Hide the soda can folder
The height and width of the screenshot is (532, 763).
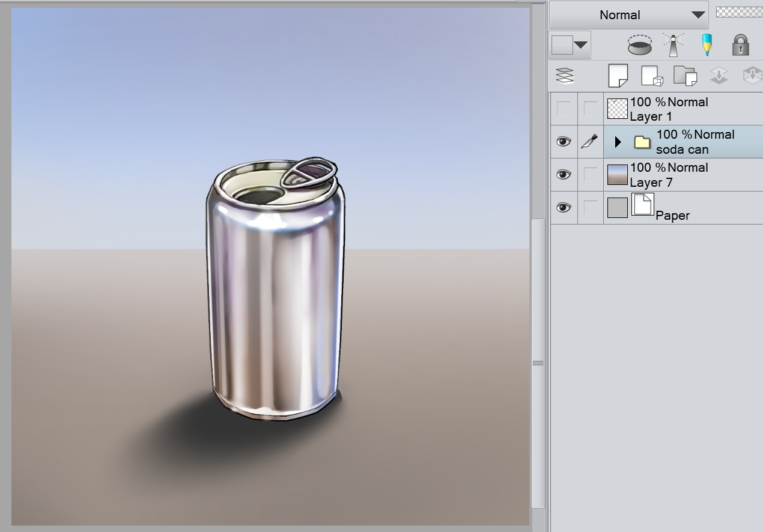click(x=564, y=142)
